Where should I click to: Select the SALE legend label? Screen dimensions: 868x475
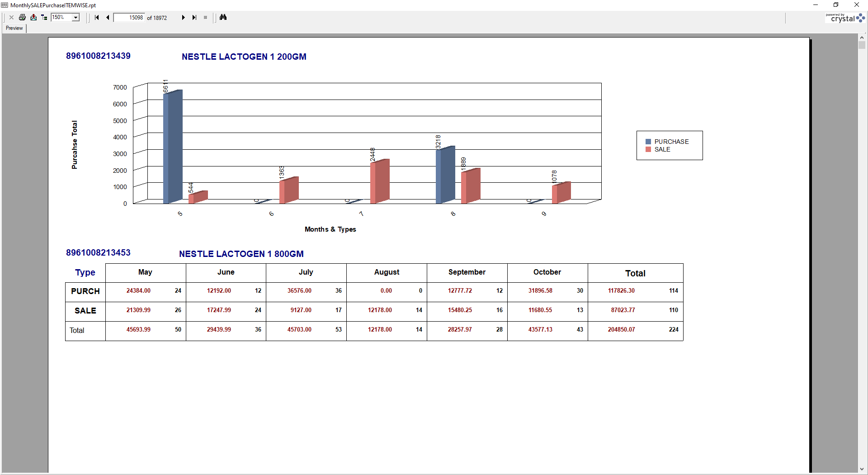pyautogui.click(x=662, y=149)
